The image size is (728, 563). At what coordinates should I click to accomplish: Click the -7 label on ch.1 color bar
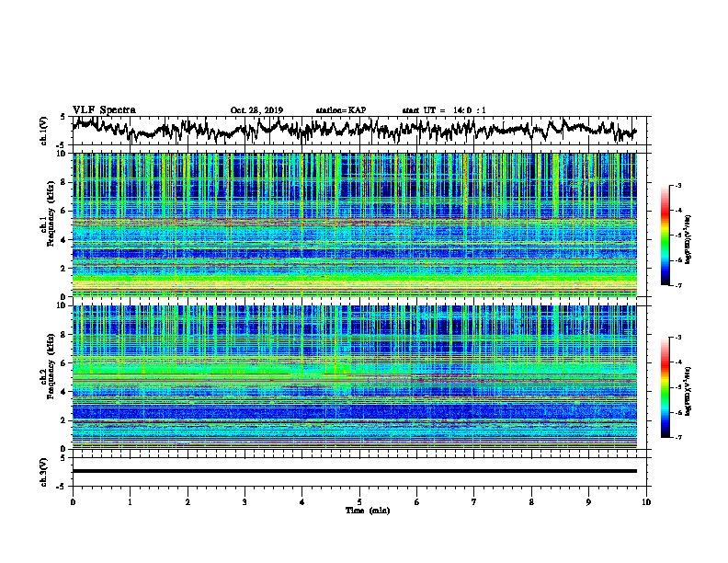pos(677,285)
